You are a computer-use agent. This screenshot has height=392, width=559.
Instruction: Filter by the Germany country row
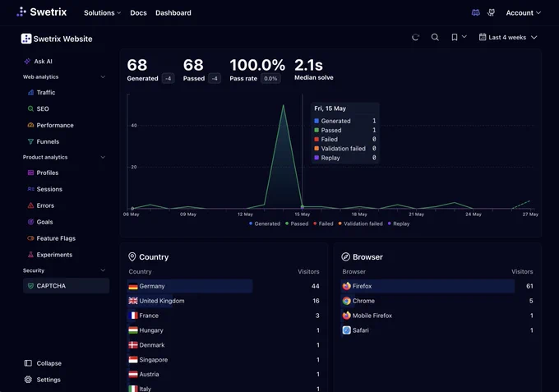224,286
